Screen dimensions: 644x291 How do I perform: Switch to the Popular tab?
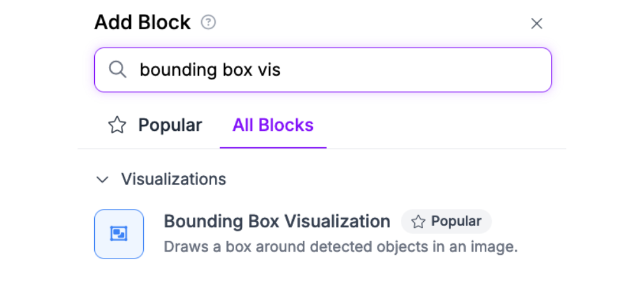coord(169,125)
